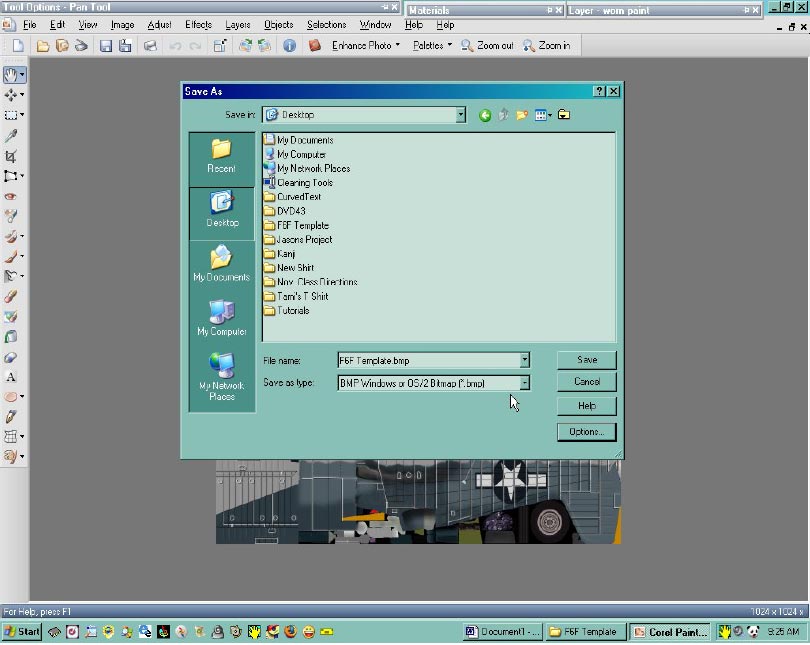Image resolution: width=810 pixels, height=645 pixels.
Task: Go up one folder level in dialog
Action: tap(503, 115)
